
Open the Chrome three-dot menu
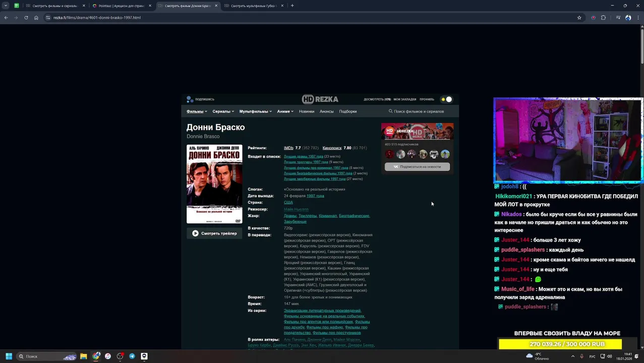pyautogui.click(x=637, y=18)
